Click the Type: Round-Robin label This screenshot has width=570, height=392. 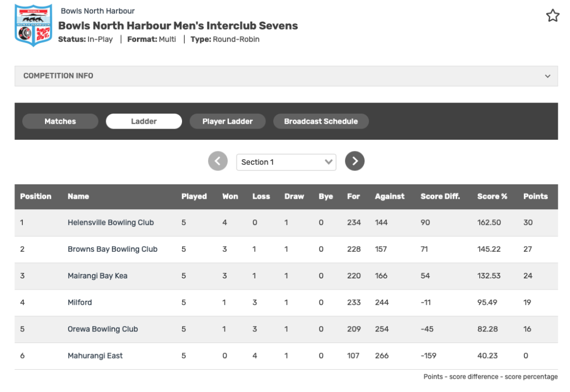[x=225, y=40]
